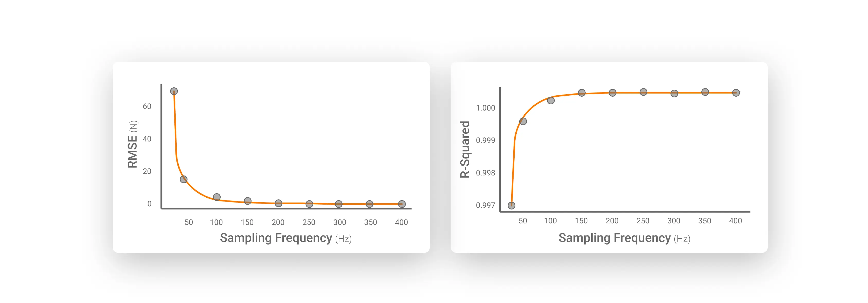This screenshot has width=868, height=303.
Task: Select RMSE data point at 250 Hz
Action: click(309, 204)
